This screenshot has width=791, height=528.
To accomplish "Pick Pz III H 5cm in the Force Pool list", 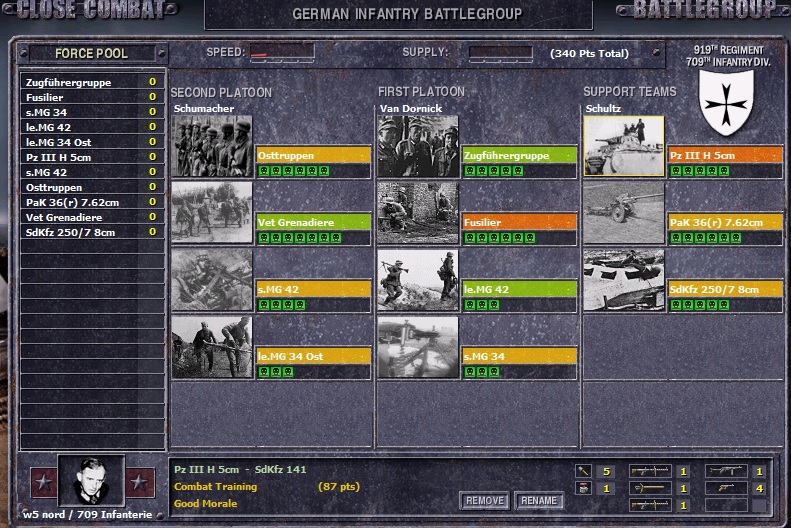I will click(92, 157).
